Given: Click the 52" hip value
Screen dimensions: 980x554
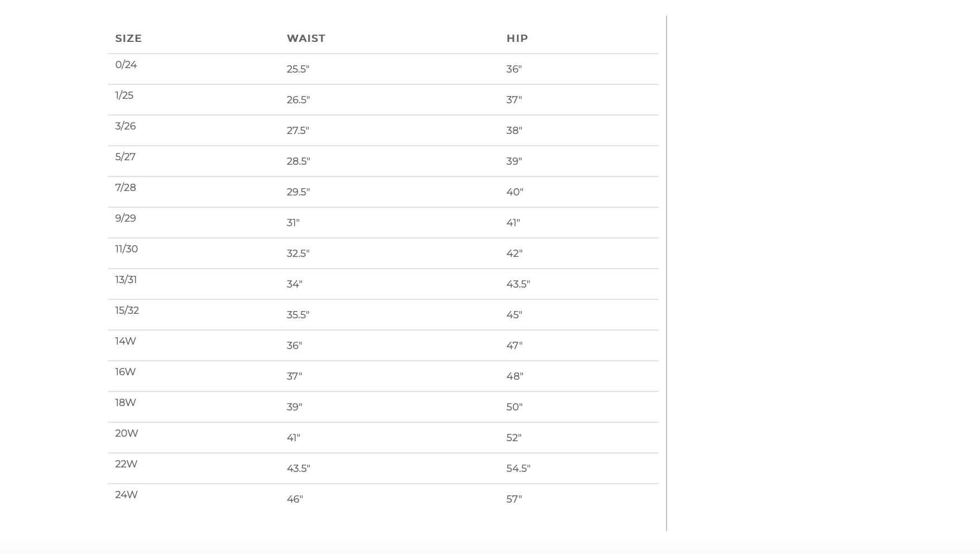Looking at the screenshot, I should coord(514,438).
